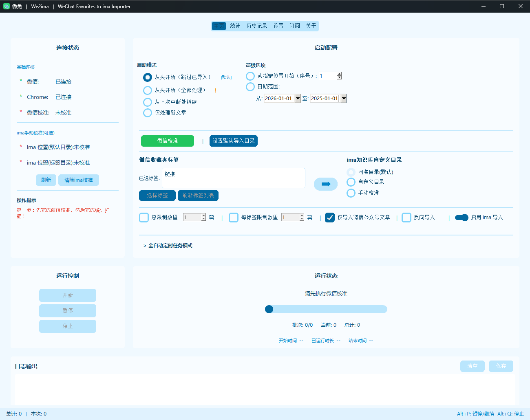Click the 请先执行微信校准 status message
Image resolution: width=530 pixels, height=420 pixels.
[326, 294]
